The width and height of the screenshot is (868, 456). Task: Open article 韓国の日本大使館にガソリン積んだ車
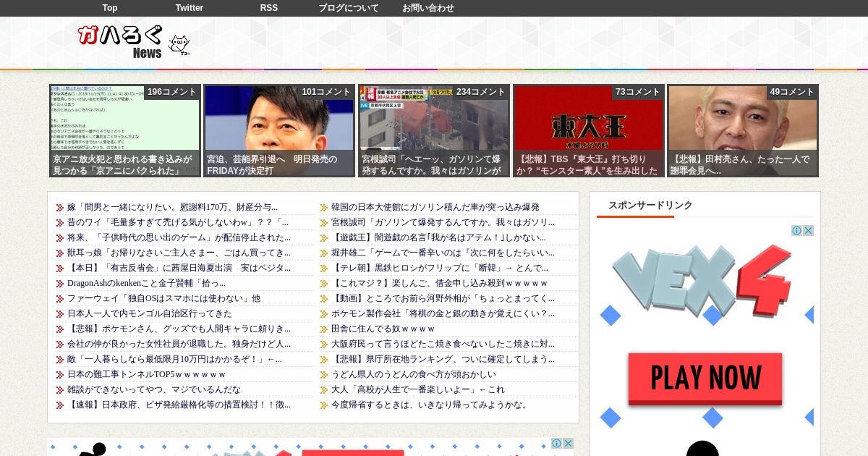click(435, 207)
